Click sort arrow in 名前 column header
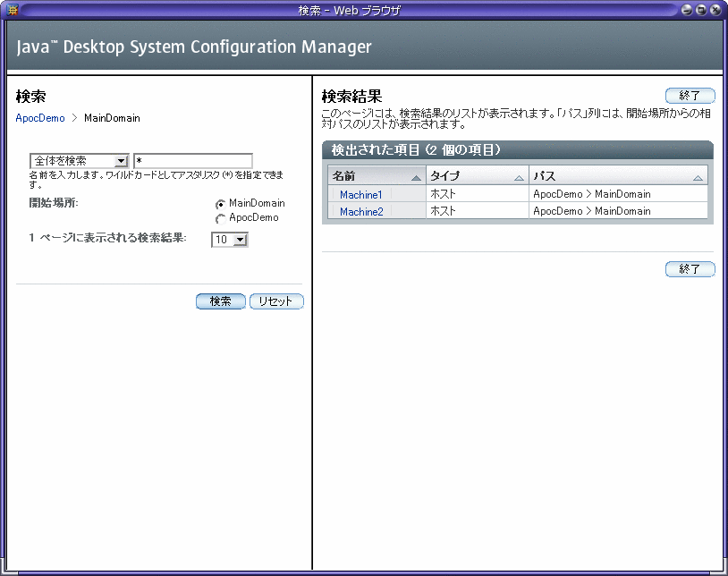Image resolution: width=728 pixels, height=576 pixels. [416, 178]
